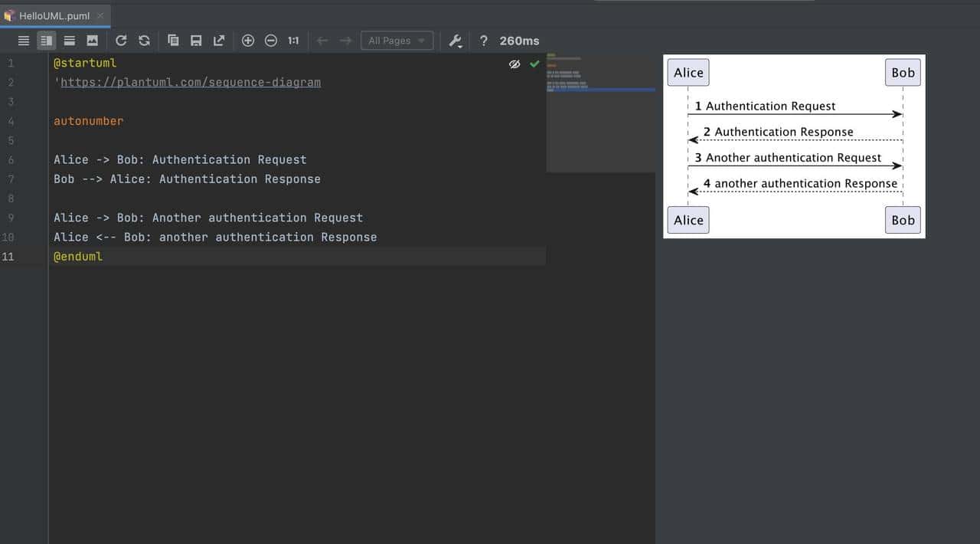
Task: Select the copy diagram to clipboard icon
Action: (x=173, y=41)
